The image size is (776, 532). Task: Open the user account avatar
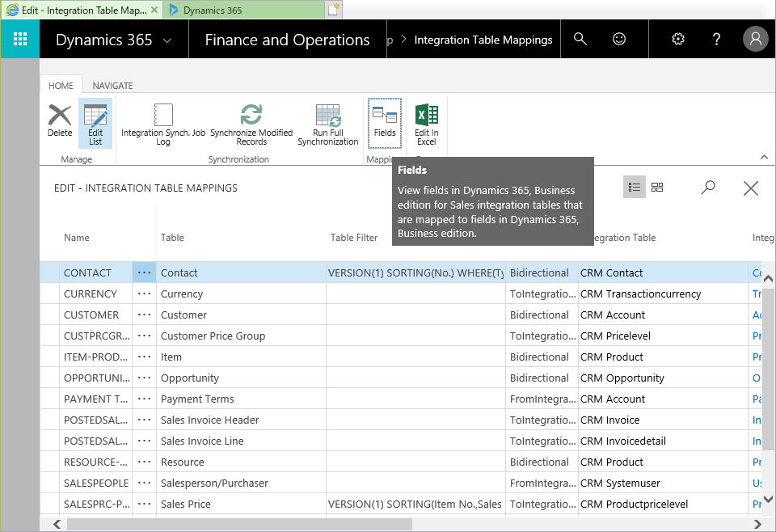[x=755, y=39]
